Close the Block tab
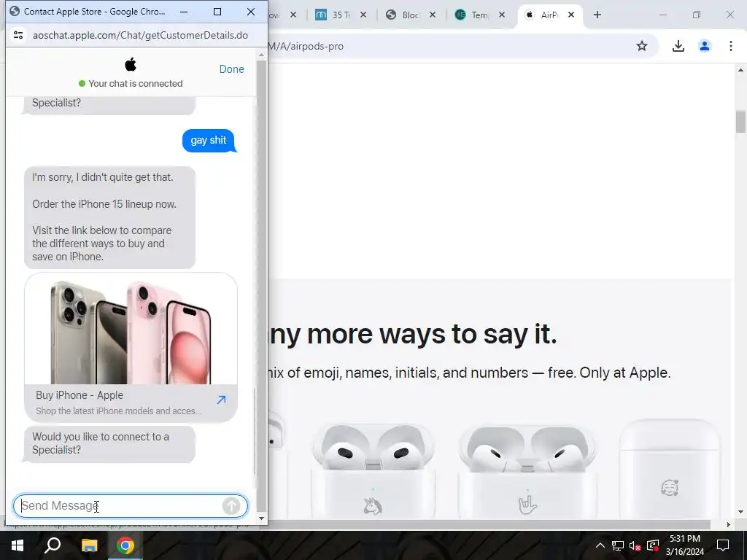The image size is (747, 560). (x=433, y=15)
